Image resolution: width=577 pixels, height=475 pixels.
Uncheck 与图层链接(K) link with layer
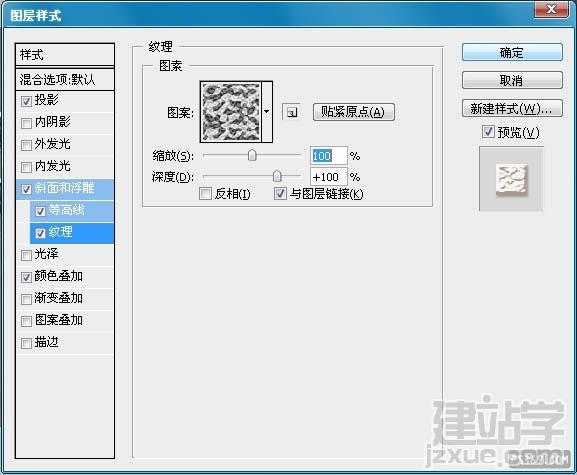click(280, 193)
